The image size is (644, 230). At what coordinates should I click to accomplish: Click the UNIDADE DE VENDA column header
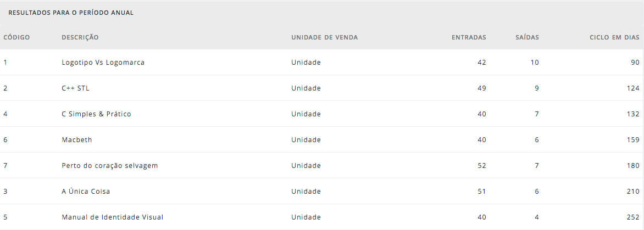[324, 37]
